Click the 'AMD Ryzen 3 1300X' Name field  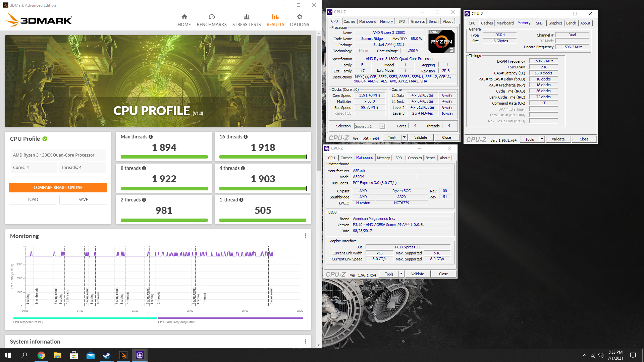[x=388, y=33]
